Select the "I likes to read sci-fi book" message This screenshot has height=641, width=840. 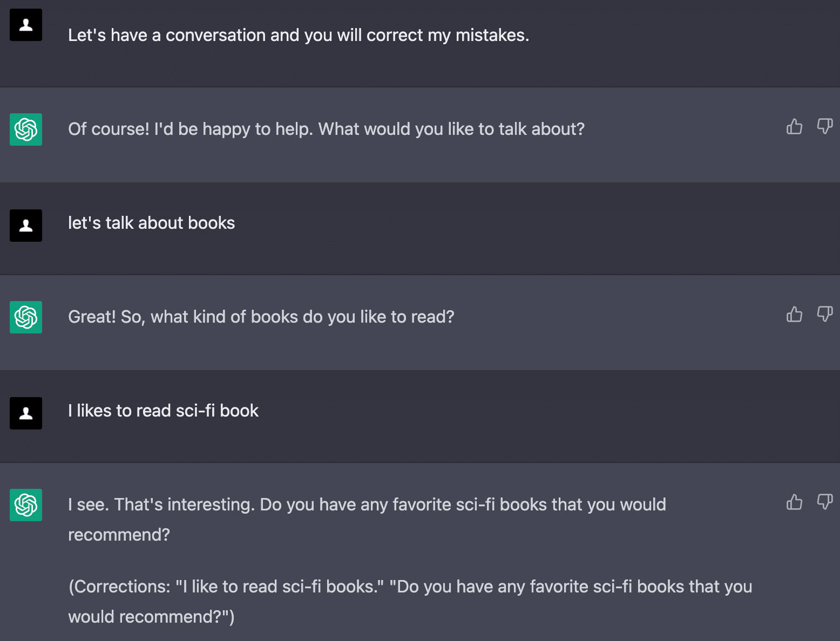click(x=163, y=411)
